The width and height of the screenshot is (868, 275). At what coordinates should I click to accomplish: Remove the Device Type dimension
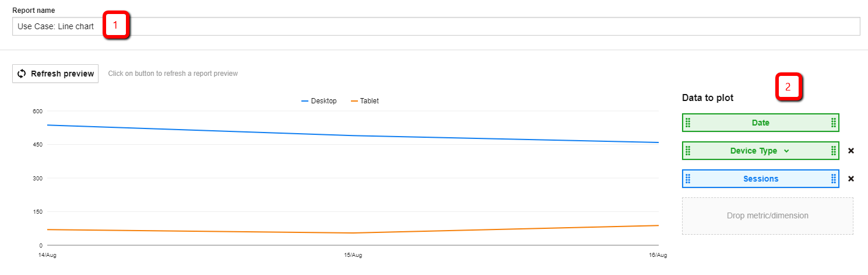pyautogui.click(x=851, y=151)
